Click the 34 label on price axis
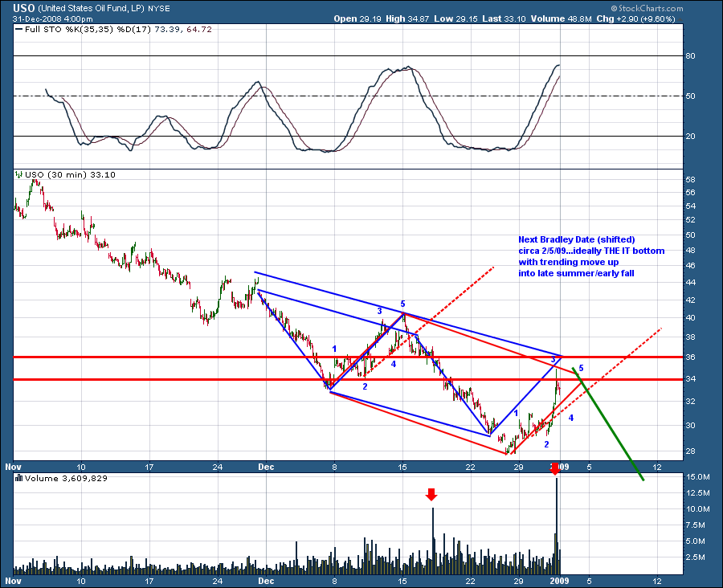Viewport: 723px width, 588px height. tap(691, 379)
